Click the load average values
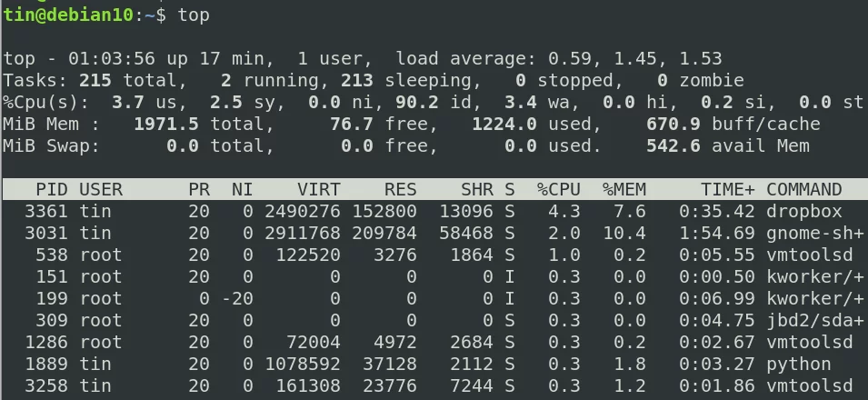Image resolution: width=868 pixels, height=400 pixels. coord(635,59)
